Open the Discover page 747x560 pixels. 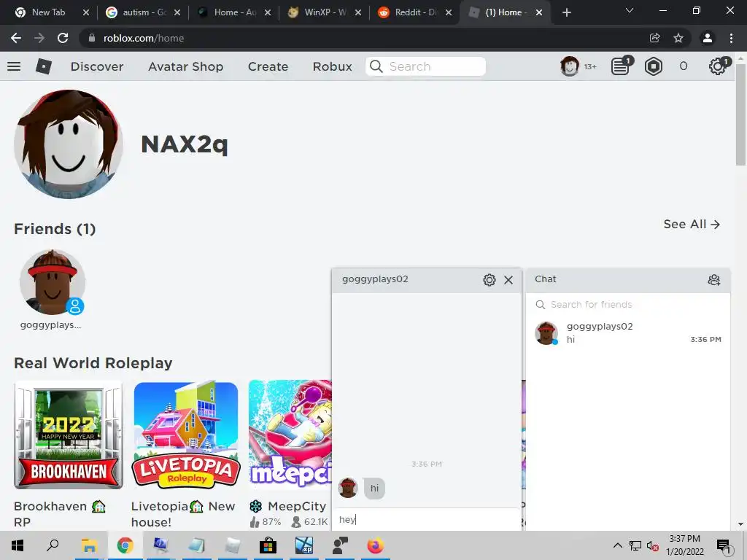pyautogui.click(x=97, y=66)
